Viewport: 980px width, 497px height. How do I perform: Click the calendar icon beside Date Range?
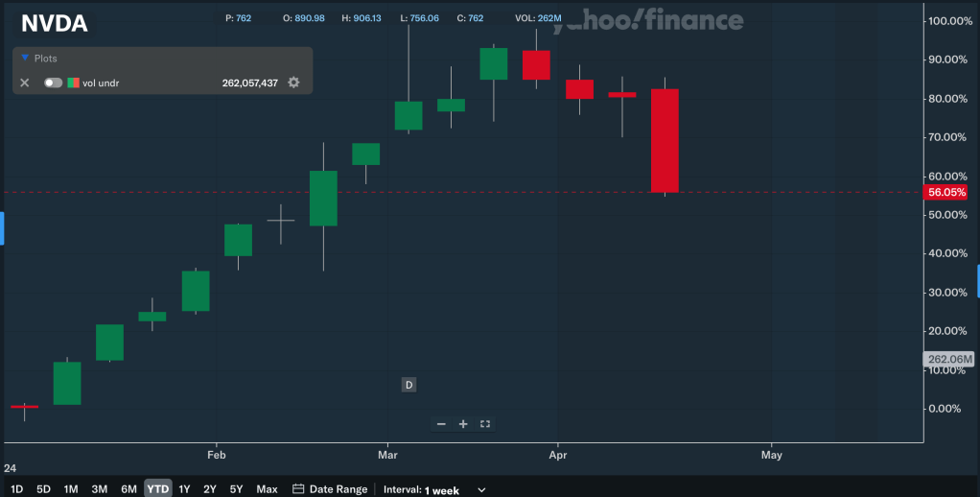click(x=298, y=489)
